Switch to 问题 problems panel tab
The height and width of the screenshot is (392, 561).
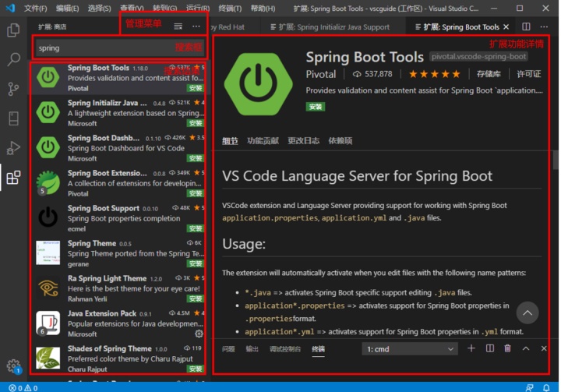[x=228, y=349]
